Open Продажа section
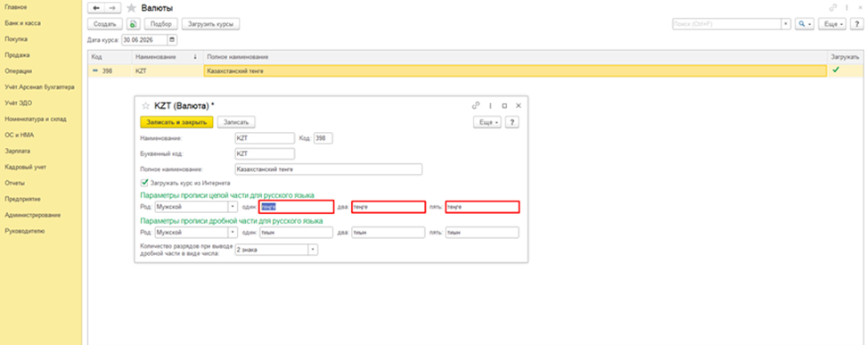 tap(17, 54)
